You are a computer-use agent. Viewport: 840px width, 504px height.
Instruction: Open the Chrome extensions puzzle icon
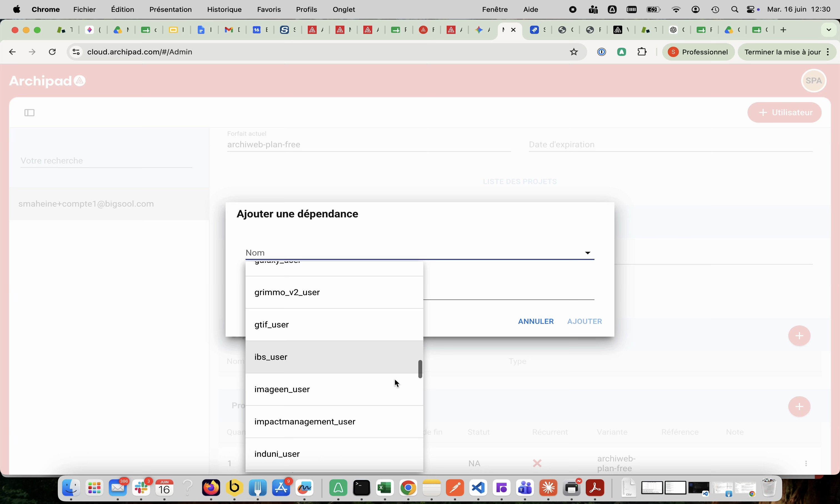[x=642, y=52]
